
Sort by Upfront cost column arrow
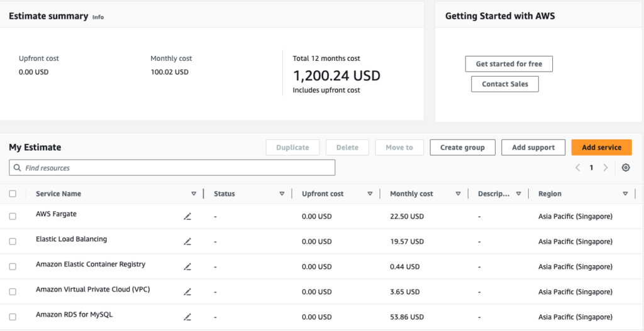tap(370, 193)
